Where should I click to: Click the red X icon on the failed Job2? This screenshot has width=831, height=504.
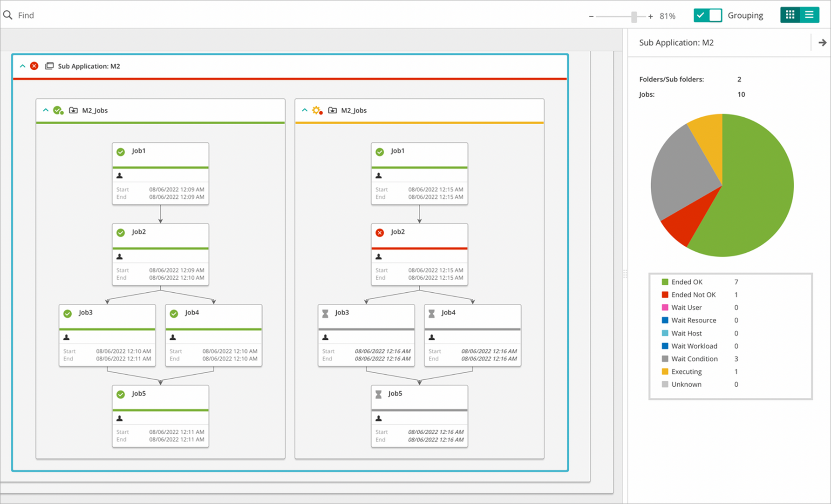[380, 233]
